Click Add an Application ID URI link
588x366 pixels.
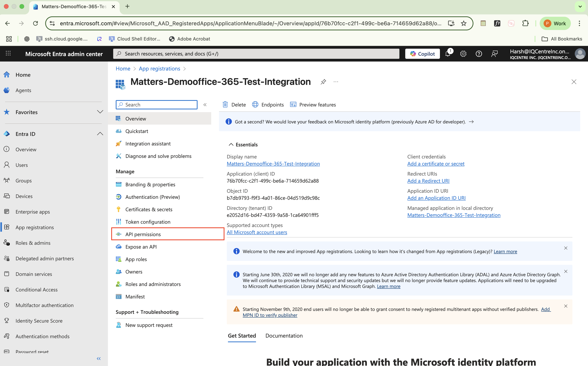[436, 198]
